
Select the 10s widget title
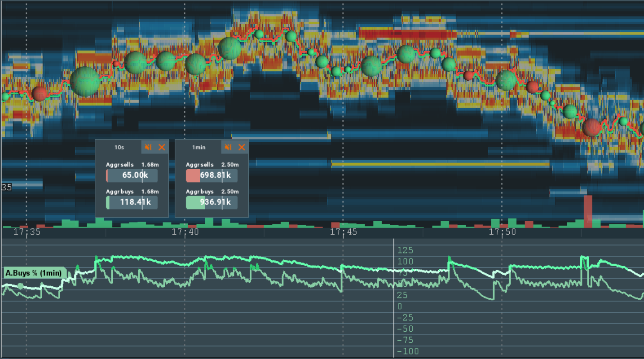[119, 147]
